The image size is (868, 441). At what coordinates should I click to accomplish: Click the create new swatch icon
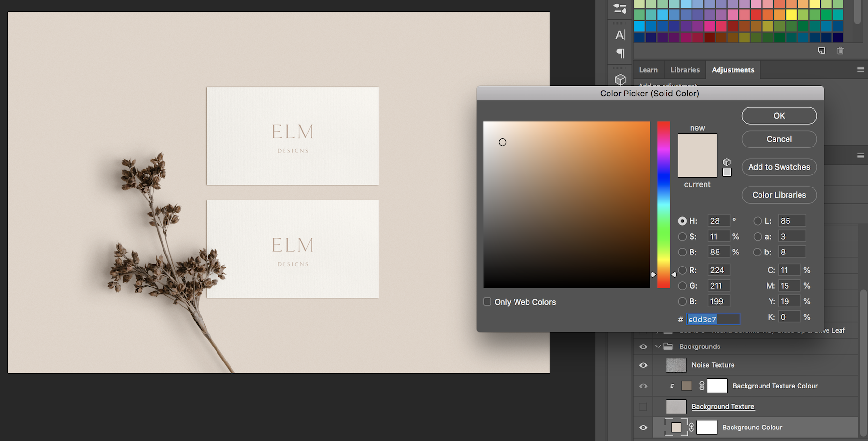[821, 51]
